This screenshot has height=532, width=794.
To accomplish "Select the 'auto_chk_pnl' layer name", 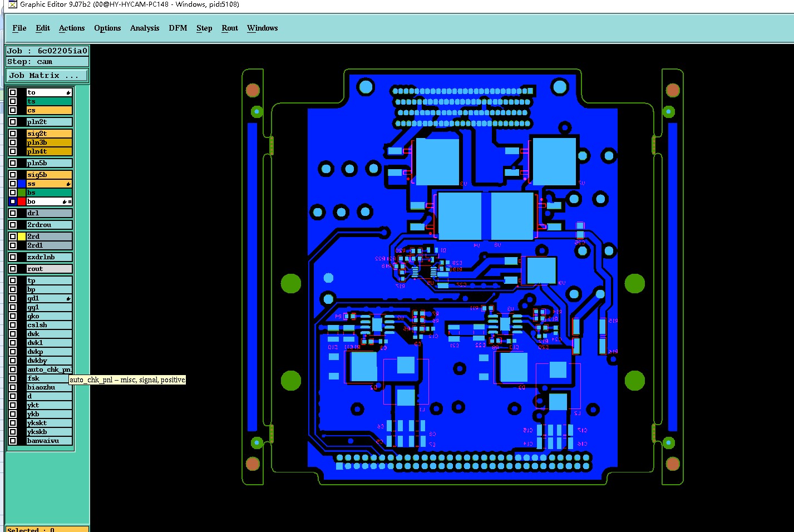I will click(x=50, y=370).
